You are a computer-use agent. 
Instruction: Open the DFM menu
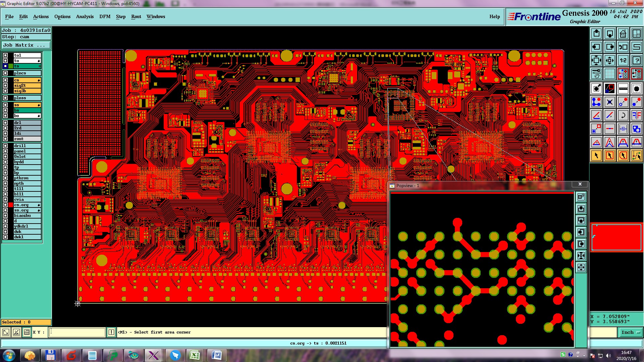pos(105,16)
